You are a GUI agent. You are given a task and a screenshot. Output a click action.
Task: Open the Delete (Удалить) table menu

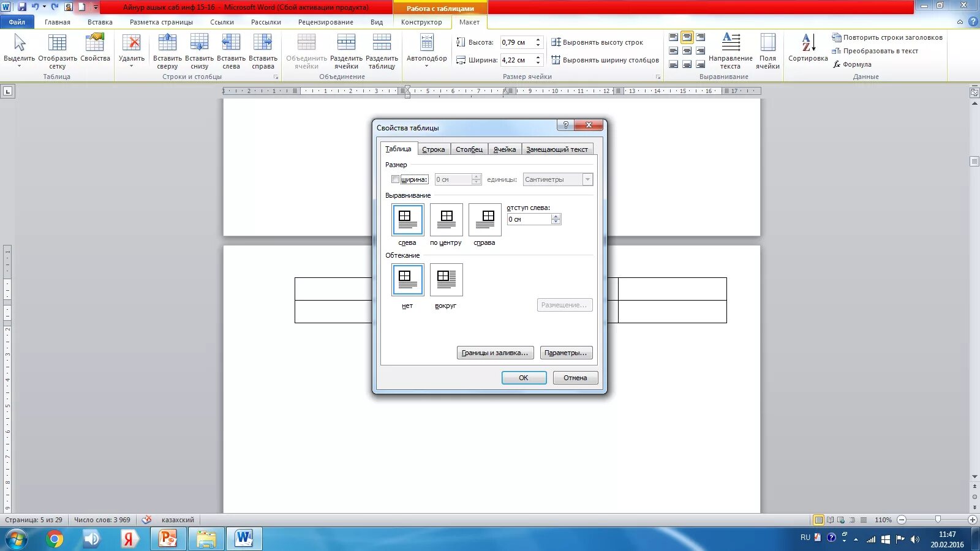(x=131, y=50)
